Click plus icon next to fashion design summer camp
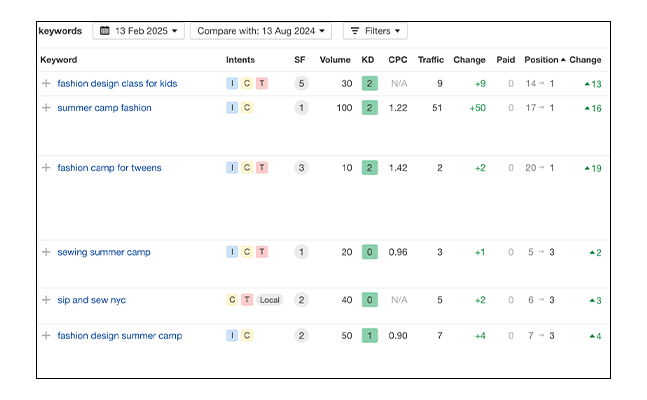This screenshot has height=400, width=647. coord(46,336)
